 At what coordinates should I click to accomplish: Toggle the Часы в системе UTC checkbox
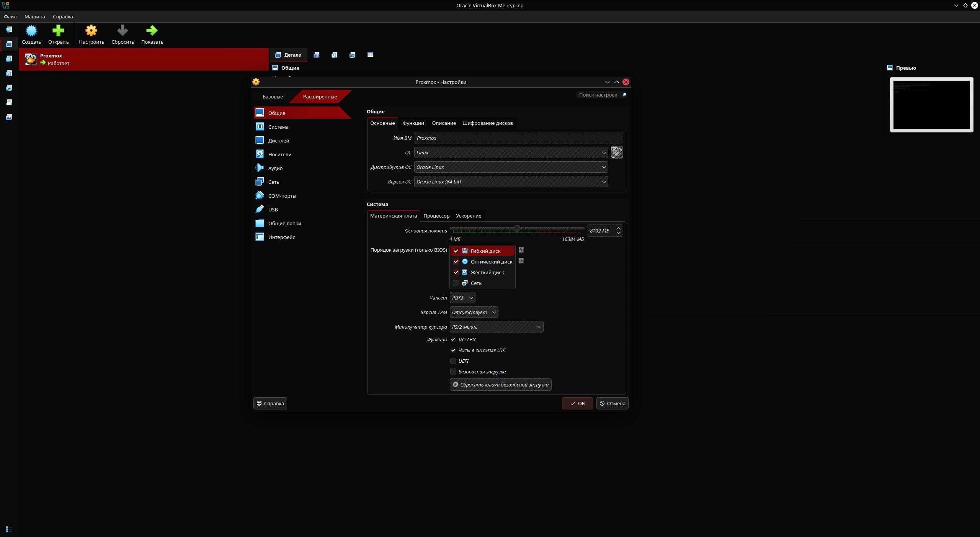click(453, 350)
